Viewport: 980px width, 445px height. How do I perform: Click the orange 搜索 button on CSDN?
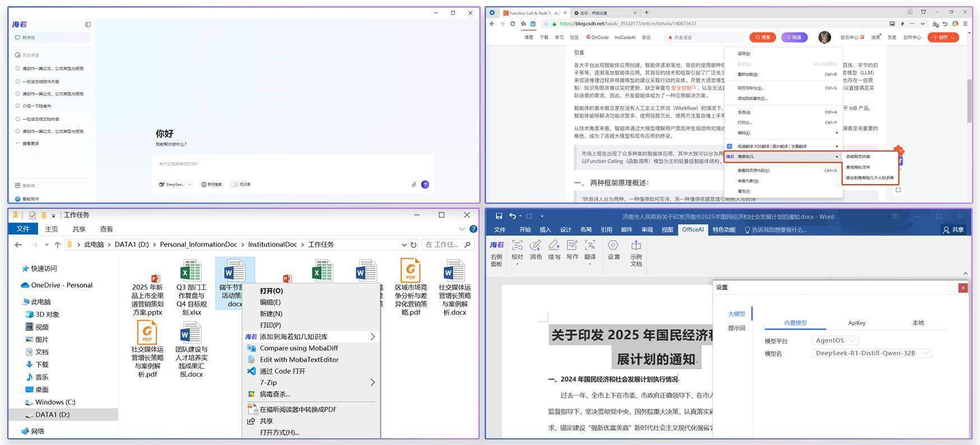point(763,38)
